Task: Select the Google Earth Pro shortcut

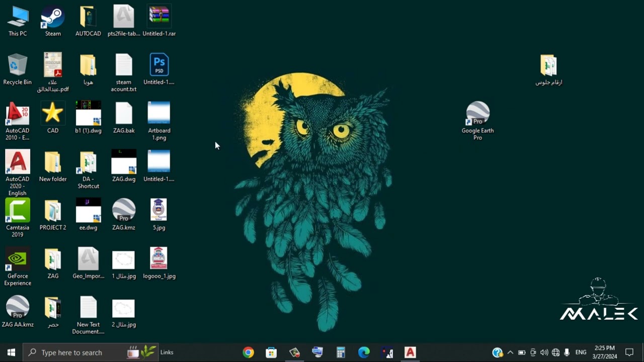Action: pos(478,121)
